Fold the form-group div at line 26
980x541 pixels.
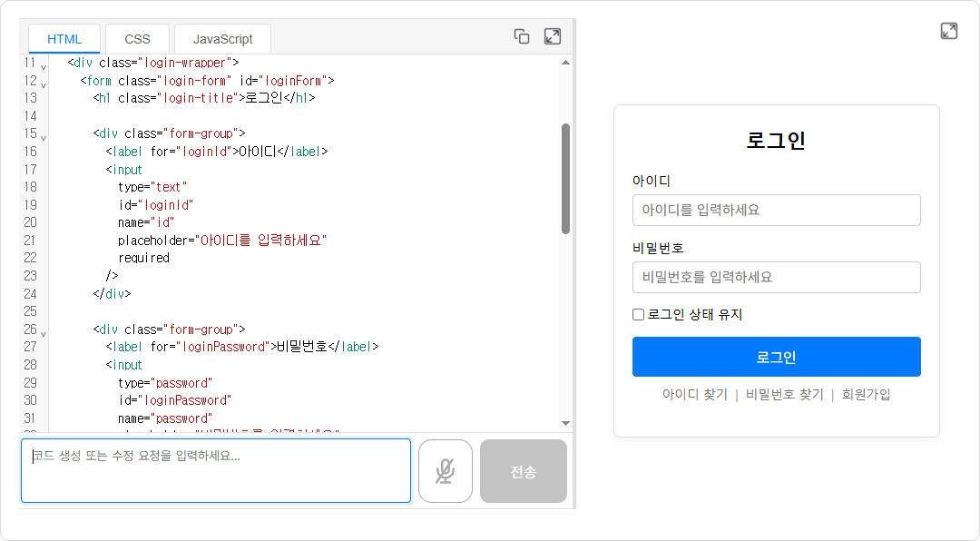click(x=43, y=333)
